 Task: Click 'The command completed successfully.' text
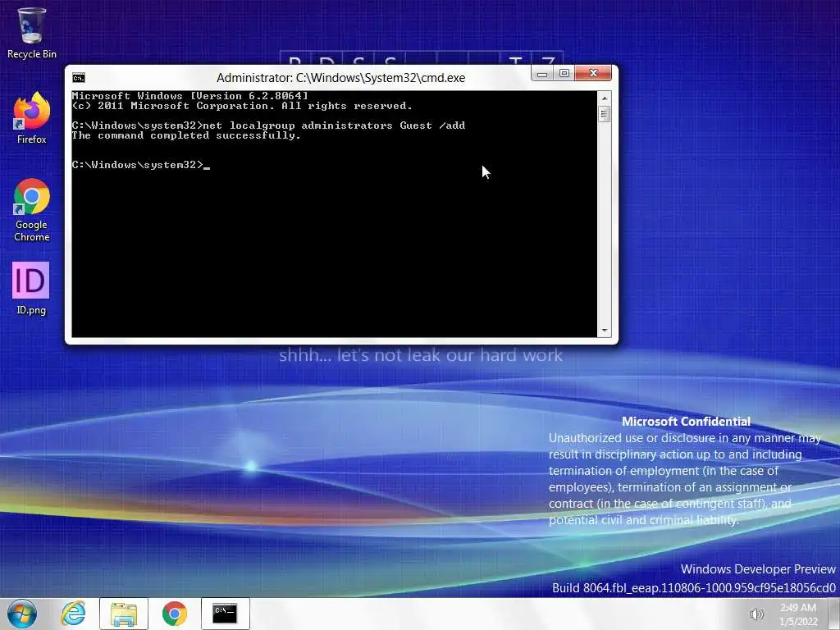click(186, 135)
